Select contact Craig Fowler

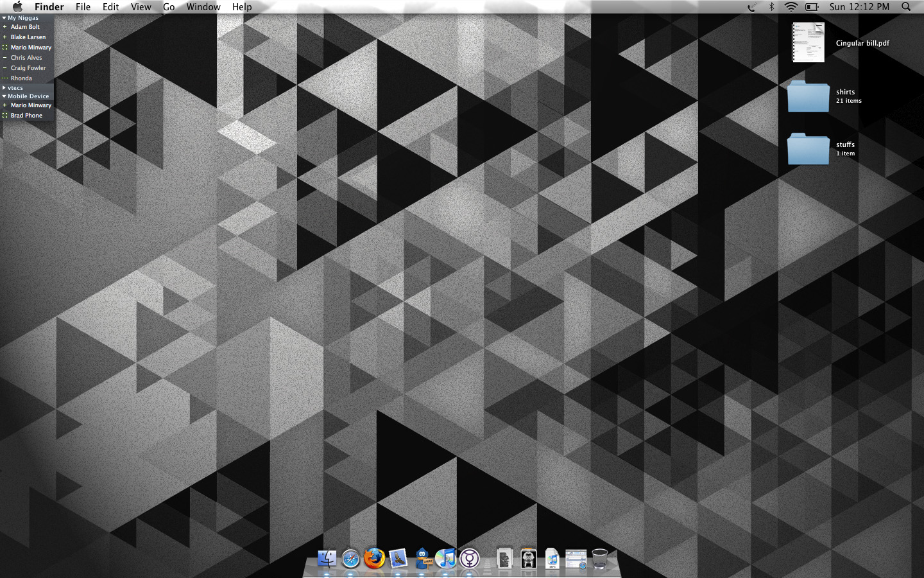coord(27,68)
